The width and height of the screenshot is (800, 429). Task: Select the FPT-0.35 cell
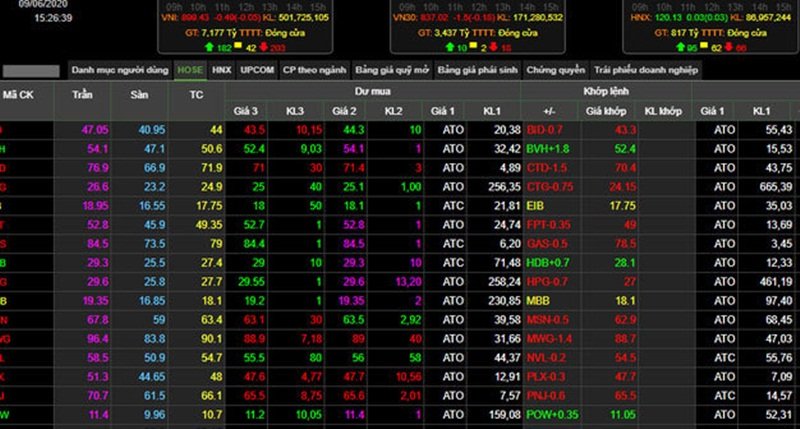[x=550, y=225]
